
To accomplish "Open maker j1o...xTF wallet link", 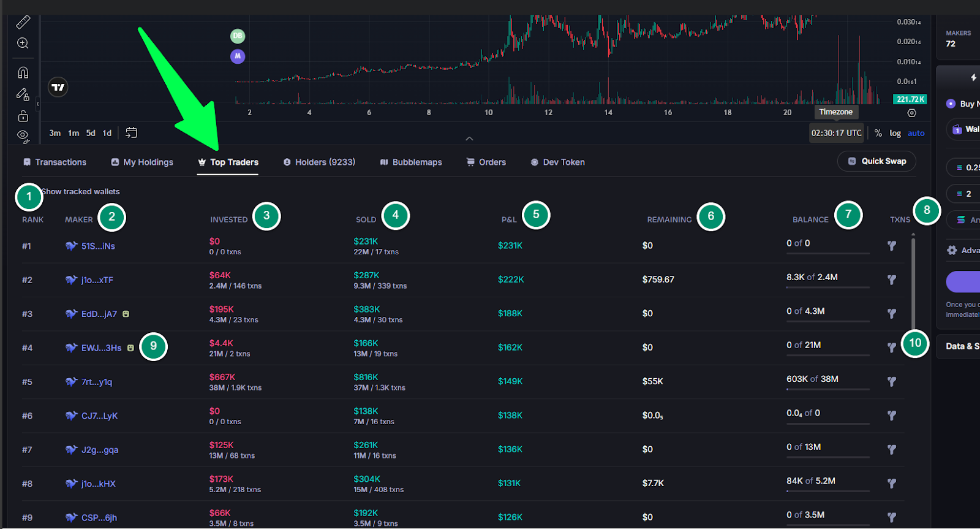I will pos(97,280).
